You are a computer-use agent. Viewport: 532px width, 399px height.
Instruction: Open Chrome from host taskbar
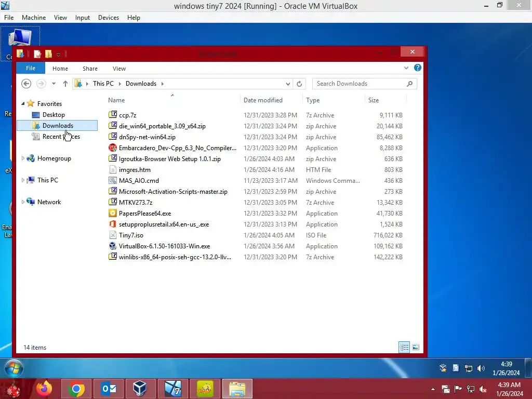[x=76, y=389]
